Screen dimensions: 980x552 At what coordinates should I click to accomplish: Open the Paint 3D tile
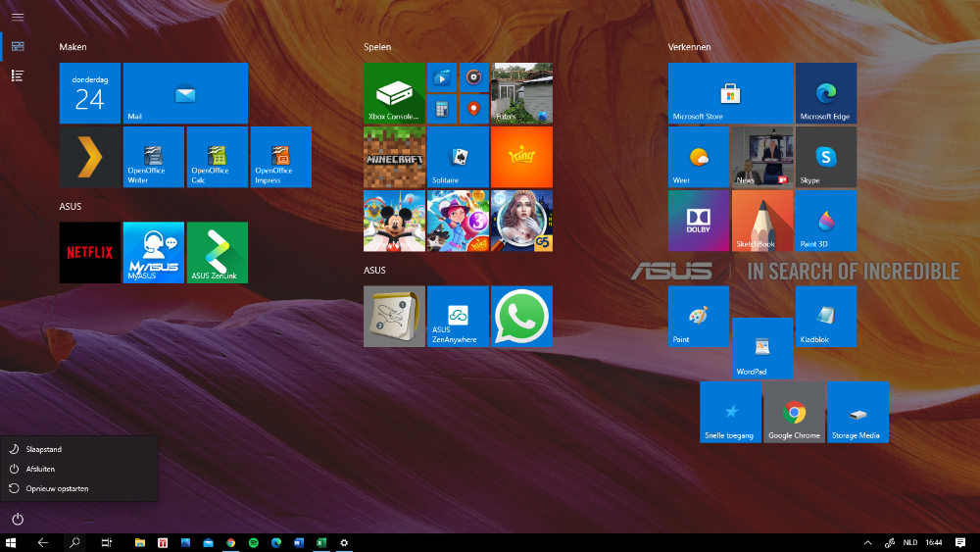coord(825,221)
